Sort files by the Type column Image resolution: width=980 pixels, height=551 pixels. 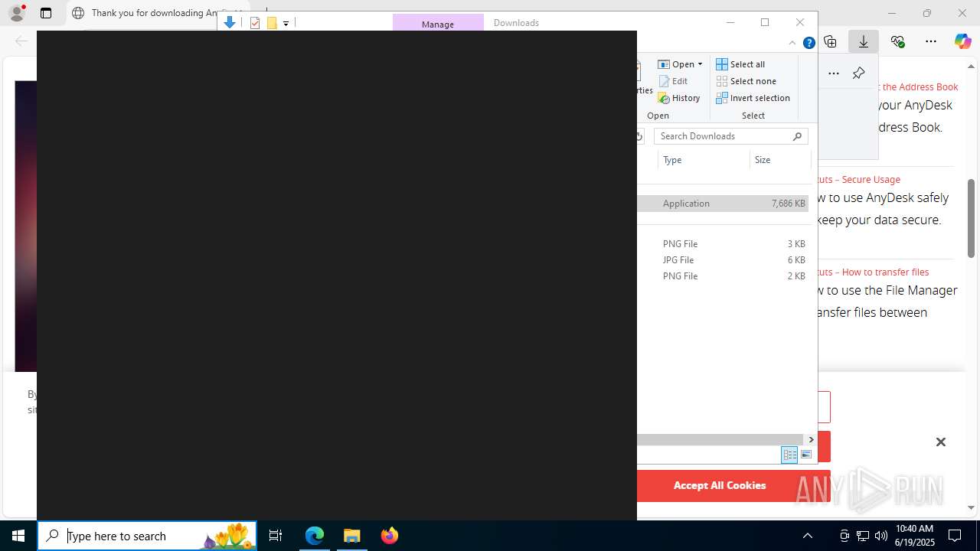703,160
